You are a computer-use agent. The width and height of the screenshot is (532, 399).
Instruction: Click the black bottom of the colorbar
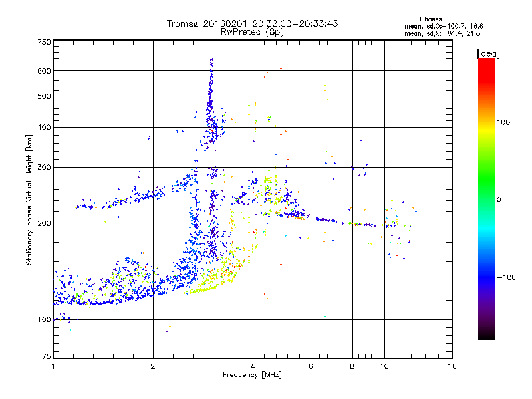pos(487,334)
